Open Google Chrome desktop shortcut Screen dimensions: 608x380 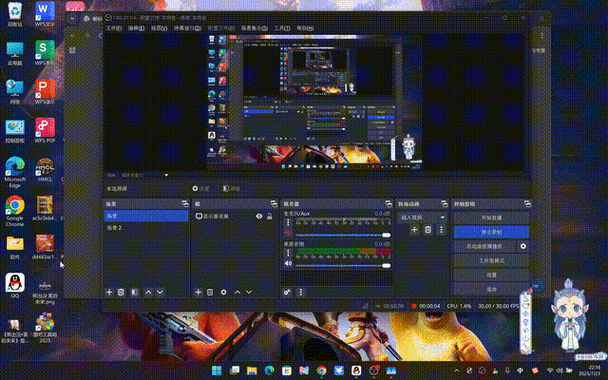coord(15,210)
